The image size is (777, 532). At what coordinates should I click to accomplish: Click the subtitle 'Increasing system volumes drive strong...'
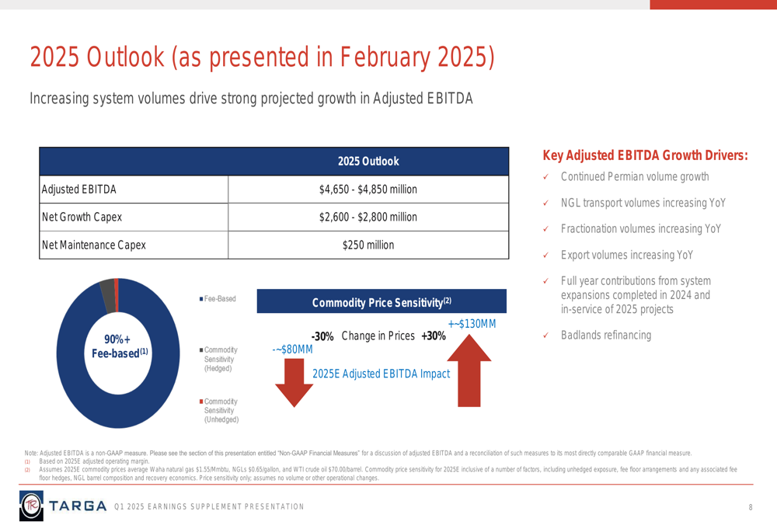251,98
